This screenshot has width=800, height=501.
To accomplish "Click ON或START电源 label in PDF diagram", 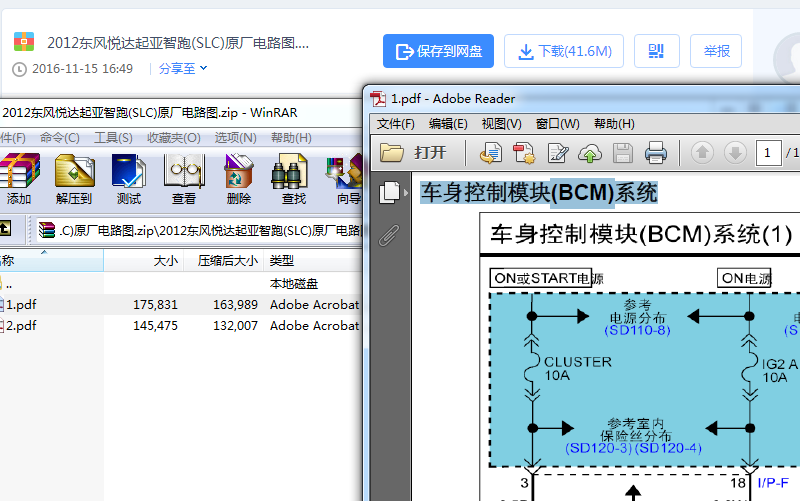I will (547, 278).
